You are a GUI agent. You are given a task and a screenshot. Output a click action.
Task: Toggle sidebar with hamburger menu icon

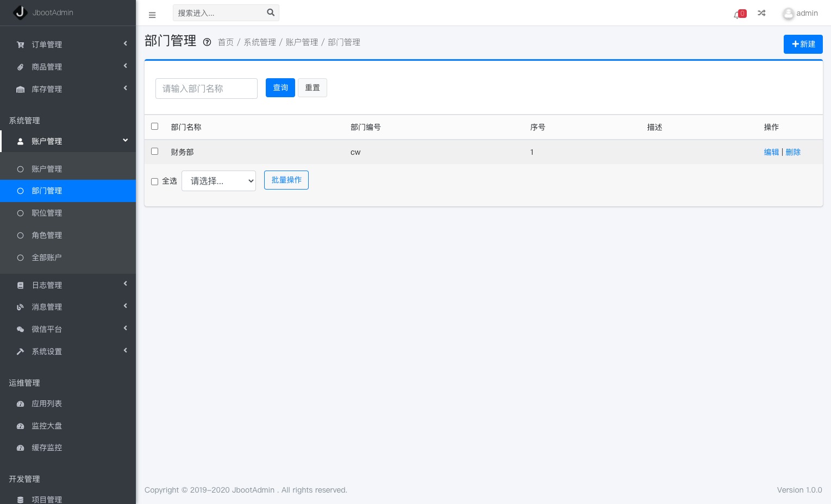[x=152, y=15]
